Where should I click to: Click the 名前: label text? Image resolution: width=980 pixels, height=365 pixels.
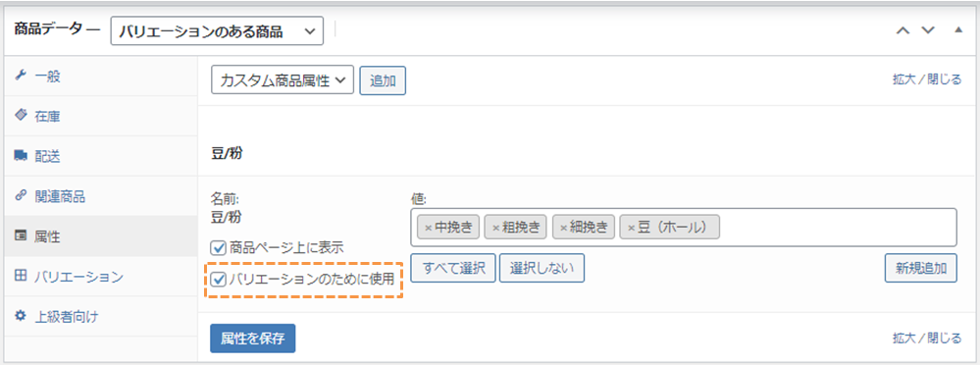[226, 198]
